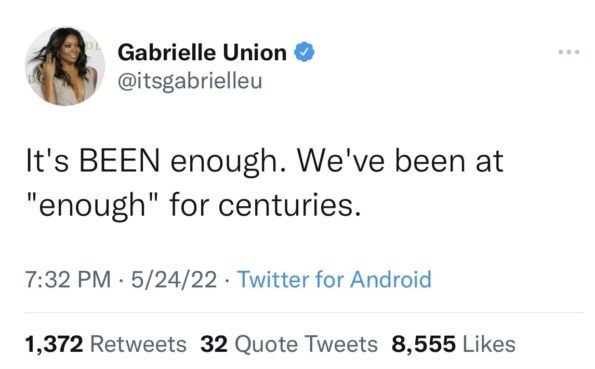Click the Gabrielle Union display name
The width and height of the screenshot is (595, 369).
point(202,52)
